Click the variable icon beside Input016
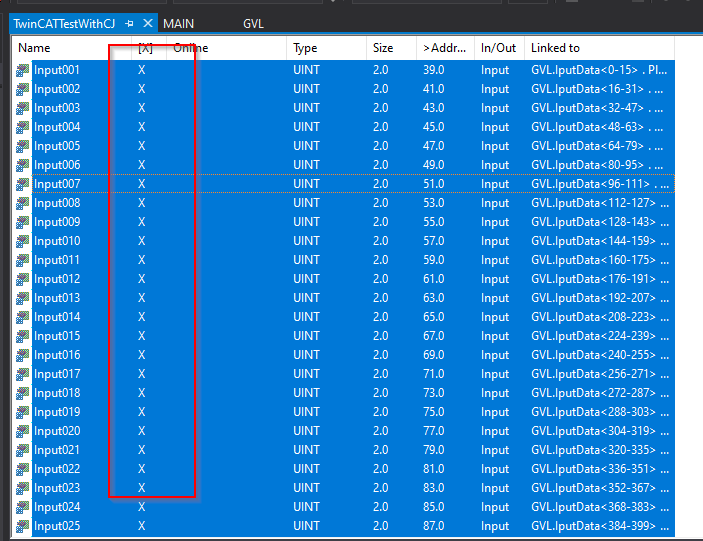 [22, 355]
